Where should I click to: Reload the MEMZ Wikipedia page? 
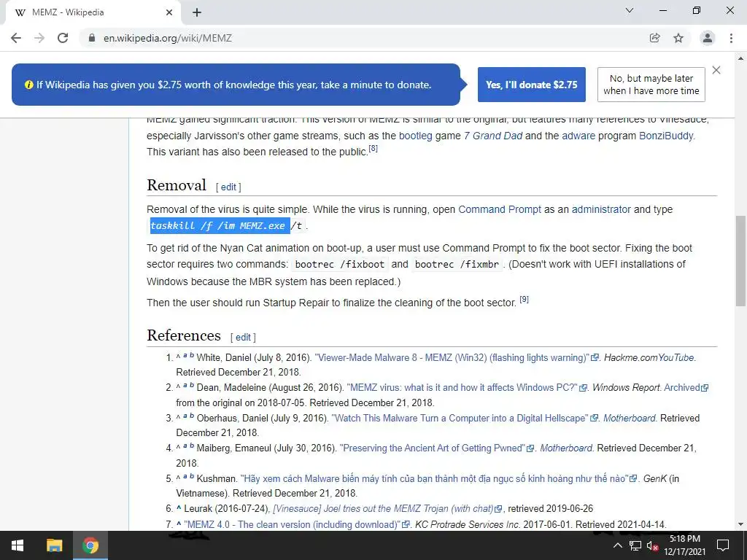(63, 38)
